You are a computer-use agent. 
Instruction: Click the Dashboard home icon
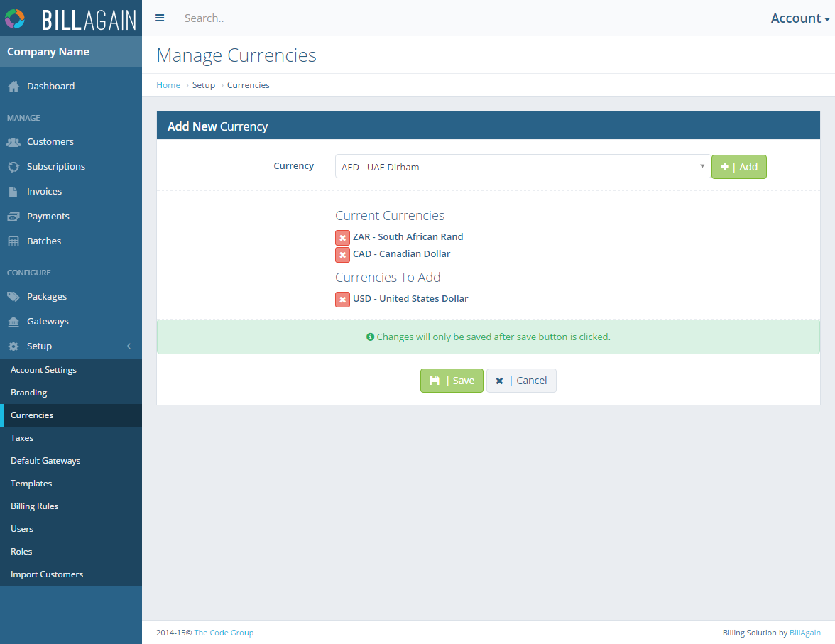click(14, 87)
